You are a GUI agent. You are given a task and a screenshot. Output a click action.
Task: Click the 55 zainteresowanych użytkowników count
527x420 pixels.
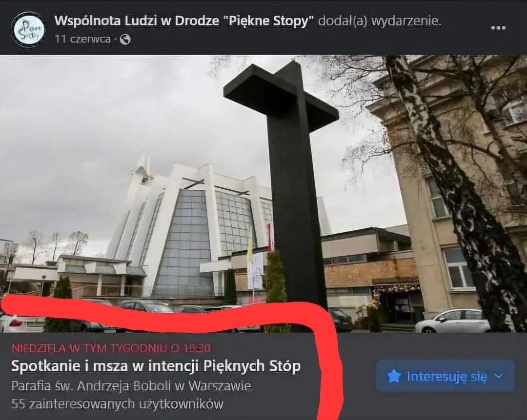[x=117, y=403]
